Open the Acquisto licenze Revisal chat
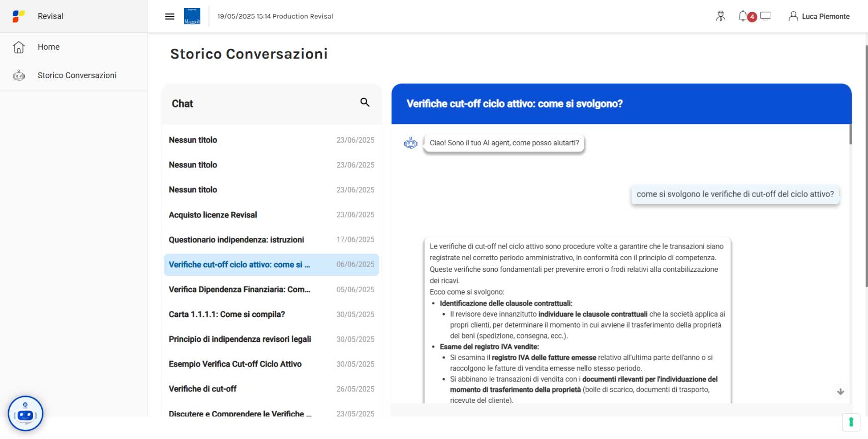 (272, 215)
